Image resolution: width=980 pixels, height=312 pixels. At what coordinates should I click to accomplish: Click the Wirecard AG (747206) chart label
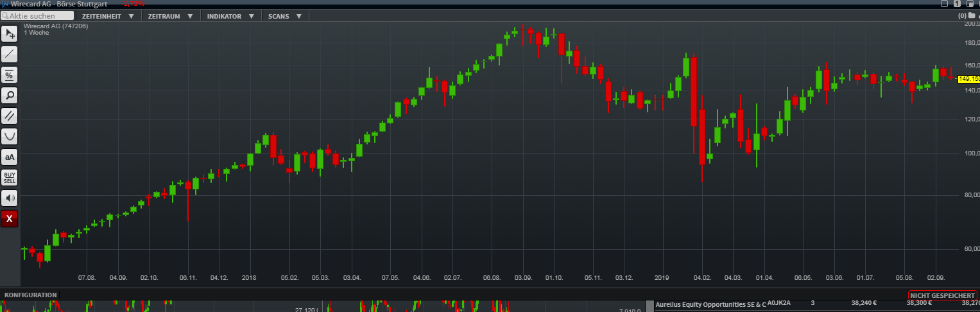pos(56,26)
